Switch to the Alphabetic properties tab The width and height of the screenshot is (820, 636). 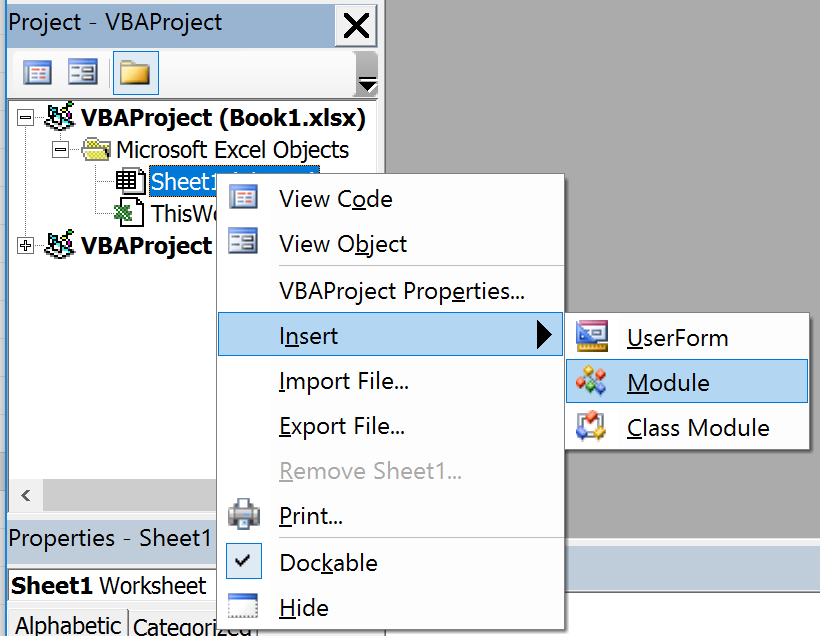coord(68,625)
